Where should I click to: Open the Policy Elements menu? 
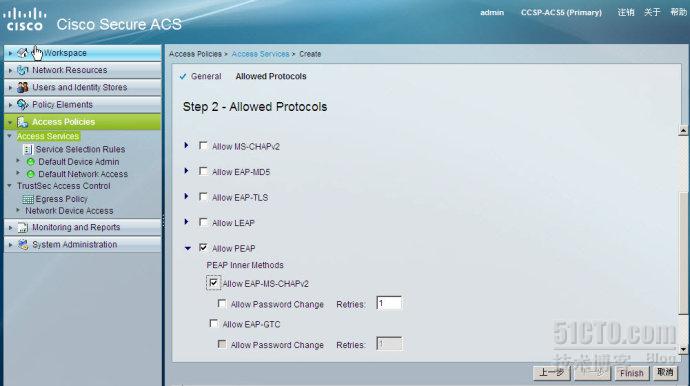(x=83, y=104)
